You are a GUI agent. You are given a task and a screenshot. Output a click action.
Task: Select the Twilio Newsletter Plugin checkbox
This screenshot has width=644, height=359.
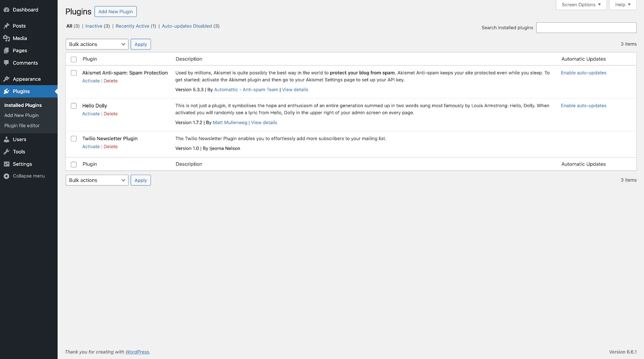(x=74, y=138)
